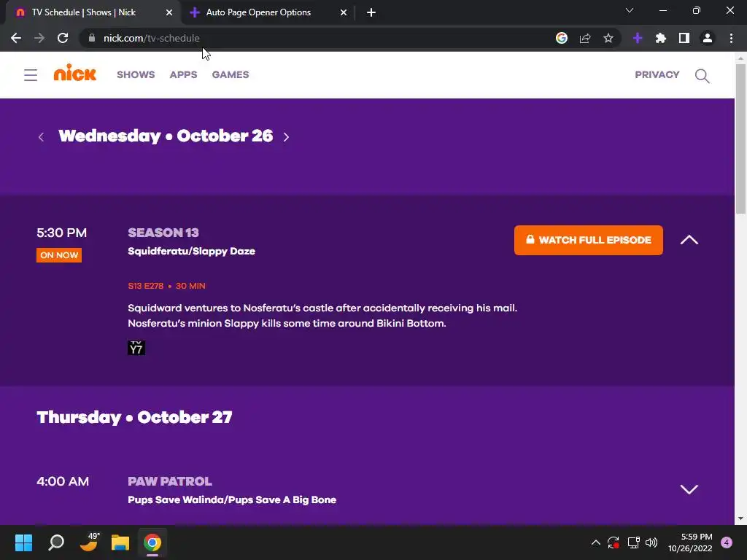Open the Chrome profile menu
Viewport: 747px width, 560px height.
click(x=708, y=38)
